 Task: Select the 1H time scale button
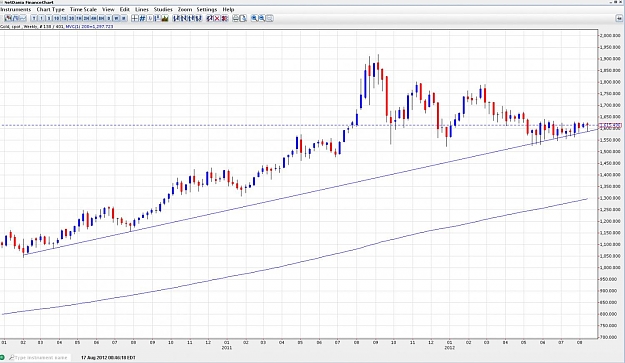[79, 18]
